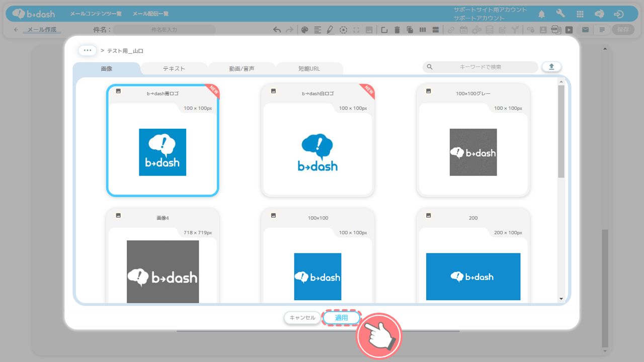
Task: Click the back arrow beside メール作成
Action: click(x=16, y=30)
